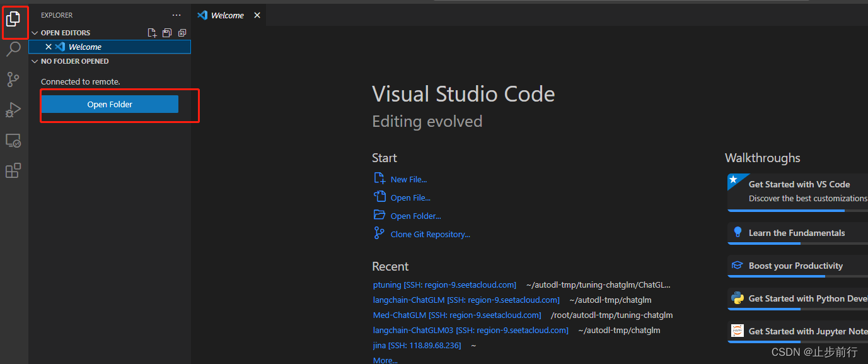The image size is (868, 364).
Task: Open recent langchain-ChatGLM03 SSH workspace
Action: pos(471,331)
